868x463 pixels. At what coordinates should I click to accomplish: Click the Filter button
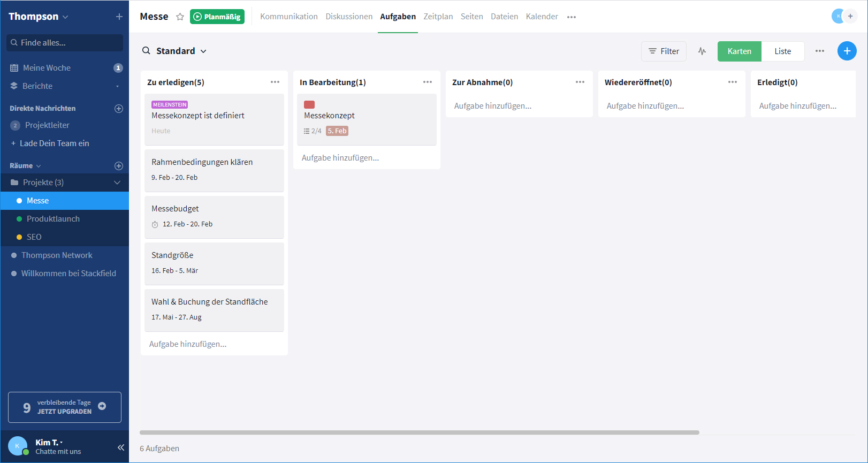click(664, 51)
